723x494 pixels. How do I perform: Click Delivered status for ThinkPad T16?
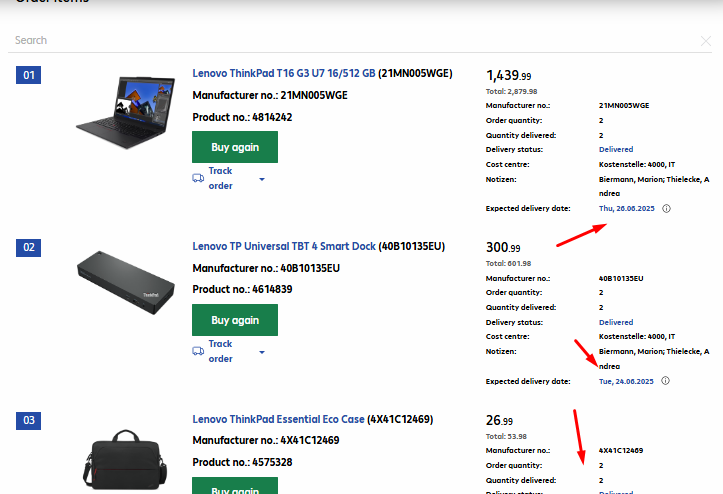616,149
